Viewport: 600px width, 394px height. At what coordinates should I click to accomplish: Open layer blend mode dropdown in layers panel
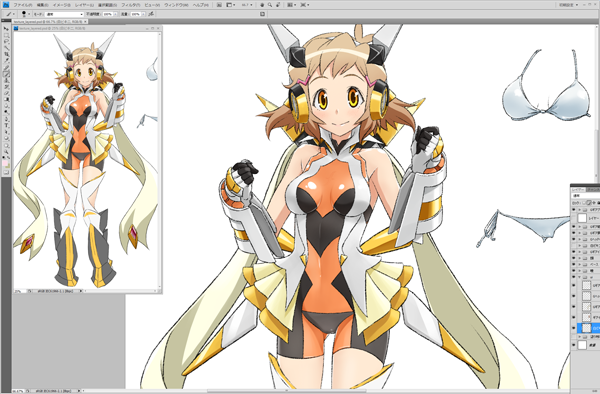coord(585,196)
